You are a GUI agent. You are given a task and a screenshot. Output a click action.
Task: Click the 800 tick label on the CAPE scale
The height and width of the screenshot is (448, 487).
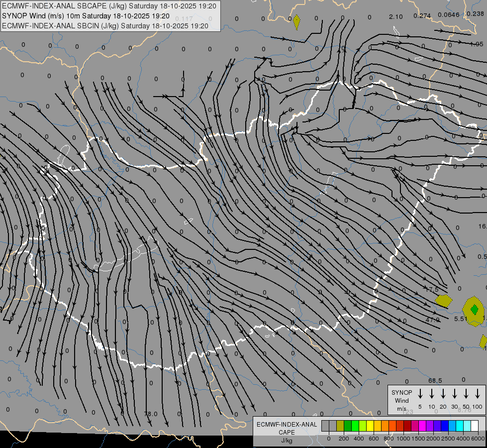click(389, 439)
